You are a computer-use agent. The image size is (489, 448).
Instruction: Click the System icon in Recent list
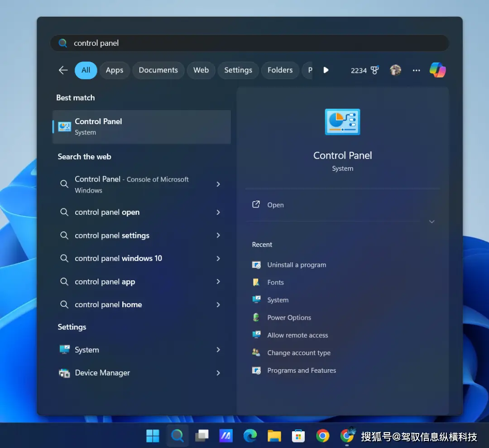click(256, 300)
